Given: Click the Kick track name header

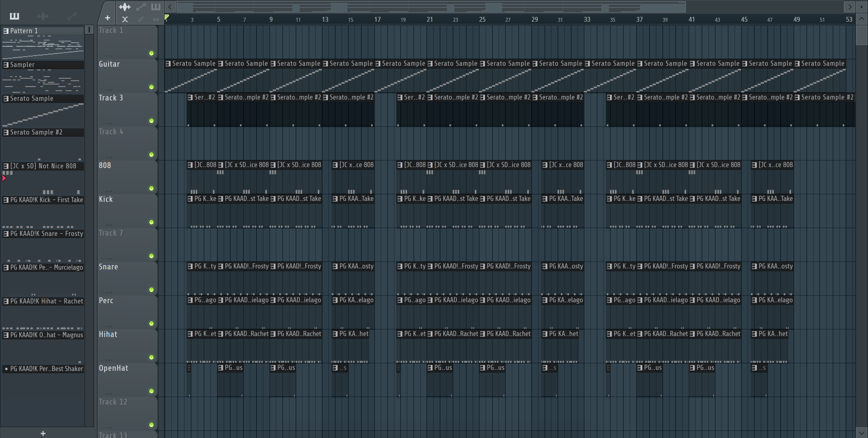Looking at the screenshot, I should (106, 199).
